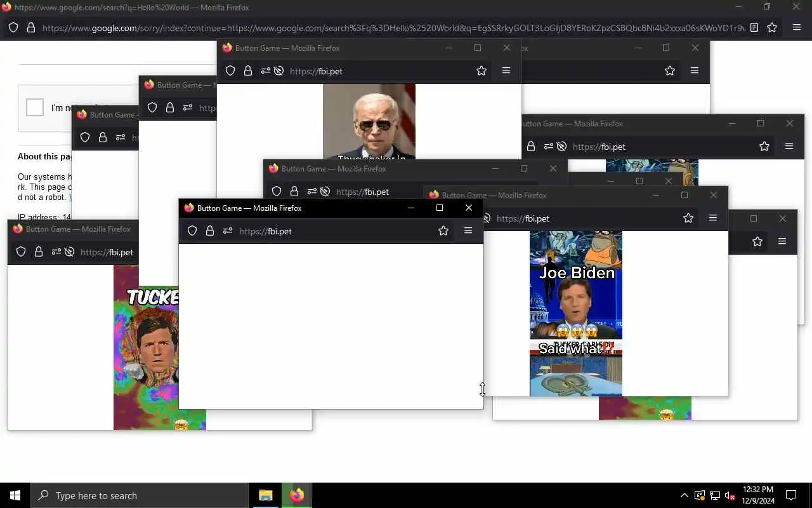This screenshot has height=508, width=812.
Task: Click padlock in Biden sunglasses window
Action: click(x=248, y=71)
